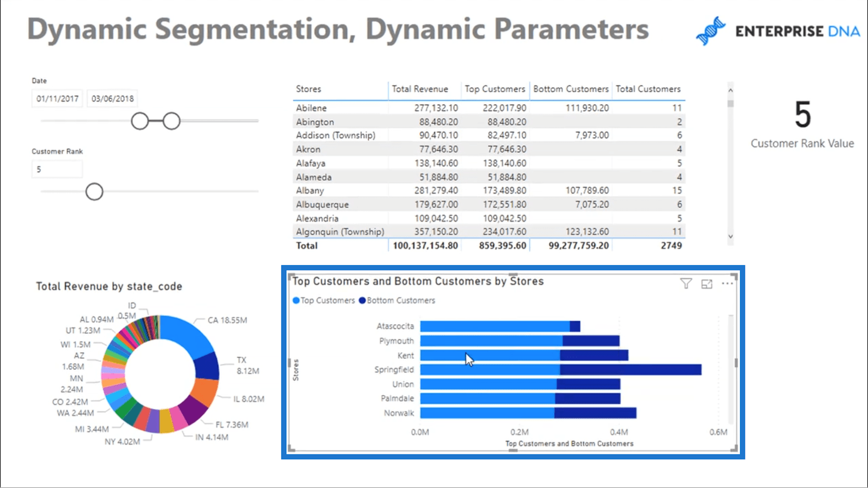Click the start date field 01/11/2017
This screenshot has height=488, width=868.
pyautogui.click(x=58, y=99)
